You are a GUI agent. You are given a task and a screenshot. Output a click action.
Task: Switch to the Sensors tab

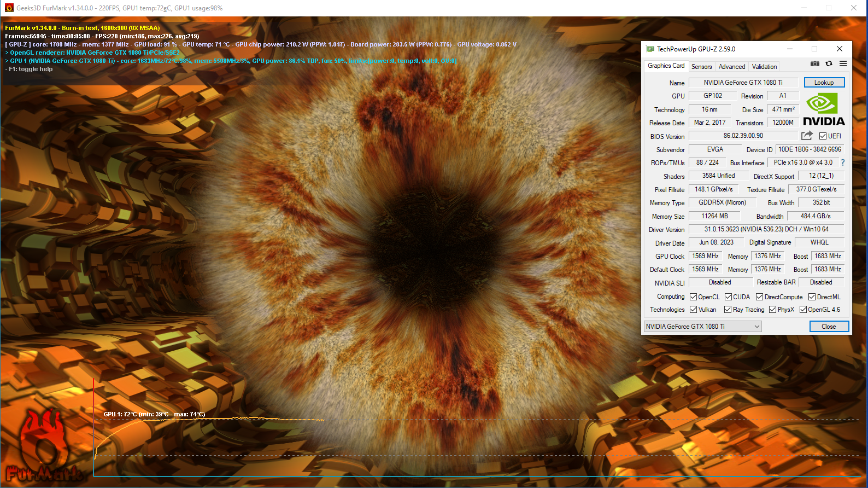(701, 67)
